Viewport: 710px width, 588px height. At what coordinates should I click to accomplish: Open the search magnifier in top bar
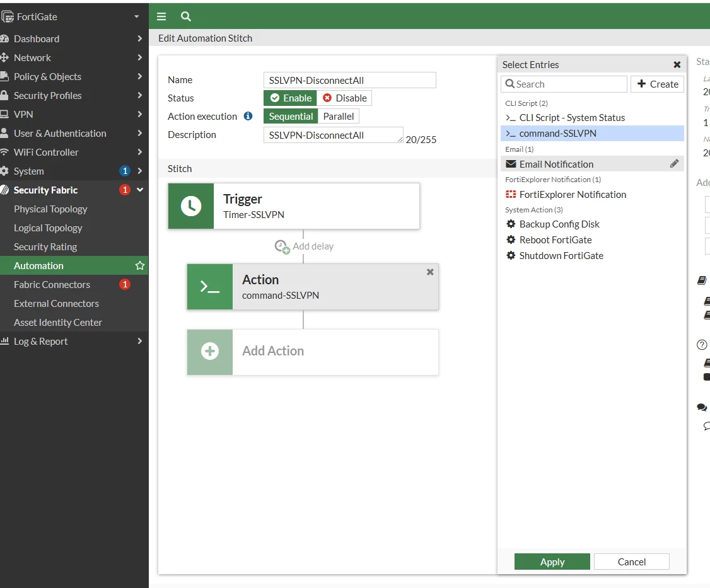click(185, 17)
